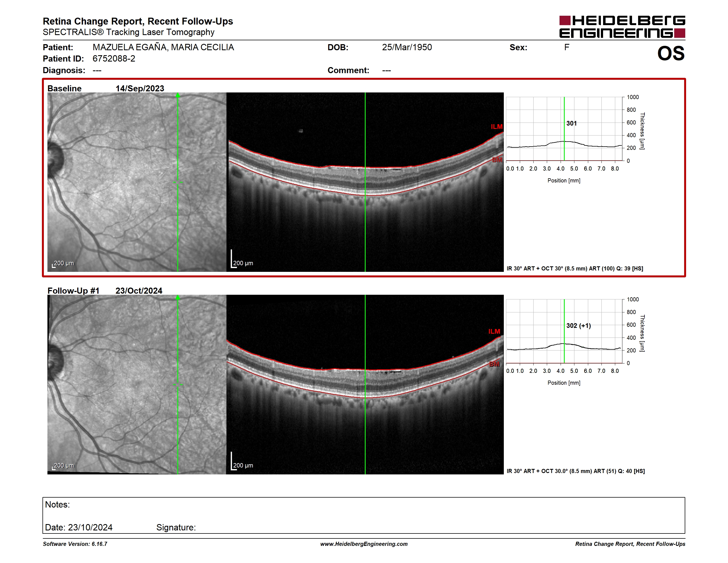Click the footer report name at right
Image resolution: width=728 pixels, height=563 pixels.
tap(630, 544)
